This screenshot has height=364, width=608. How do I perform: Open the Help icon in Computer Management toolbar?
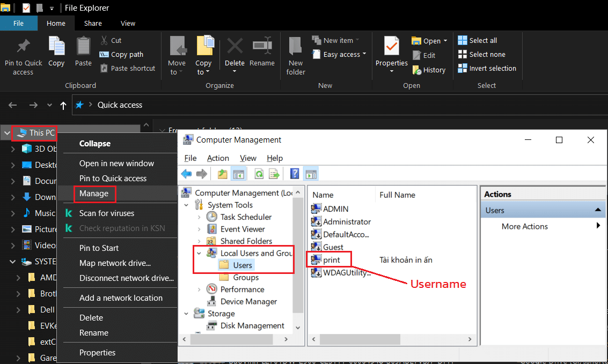coord(295,174)
